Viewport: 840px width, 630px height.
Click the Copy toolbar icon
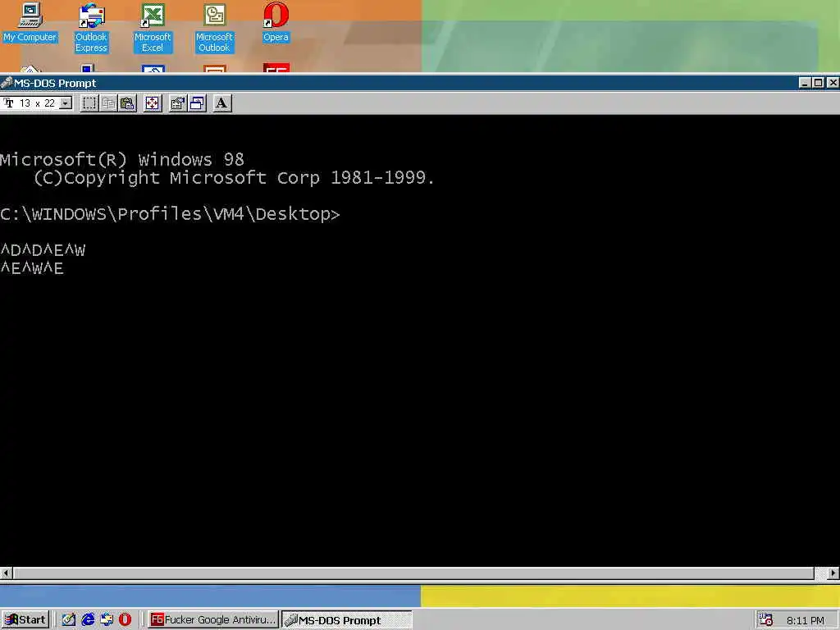point(109,103)
